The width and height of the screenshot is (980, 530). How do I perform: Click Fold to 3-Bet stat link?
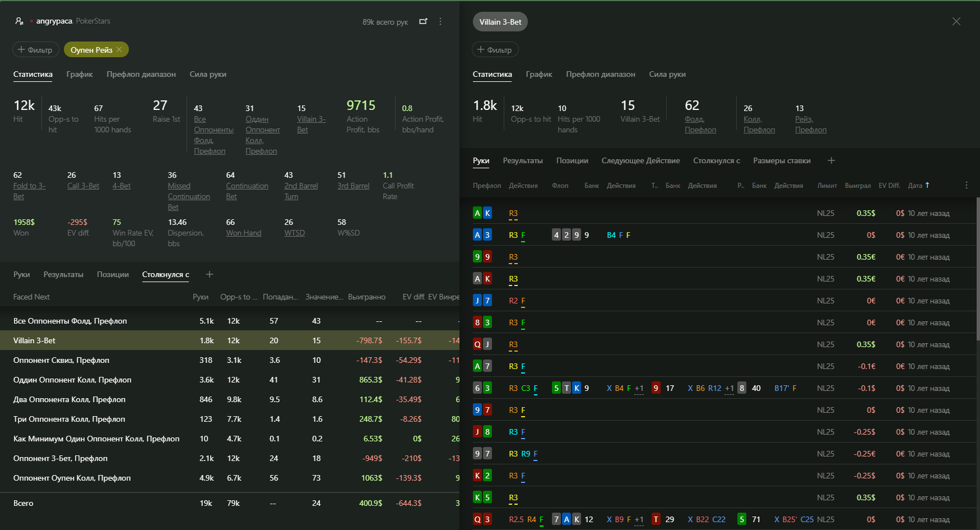click(x=29, y=191)
